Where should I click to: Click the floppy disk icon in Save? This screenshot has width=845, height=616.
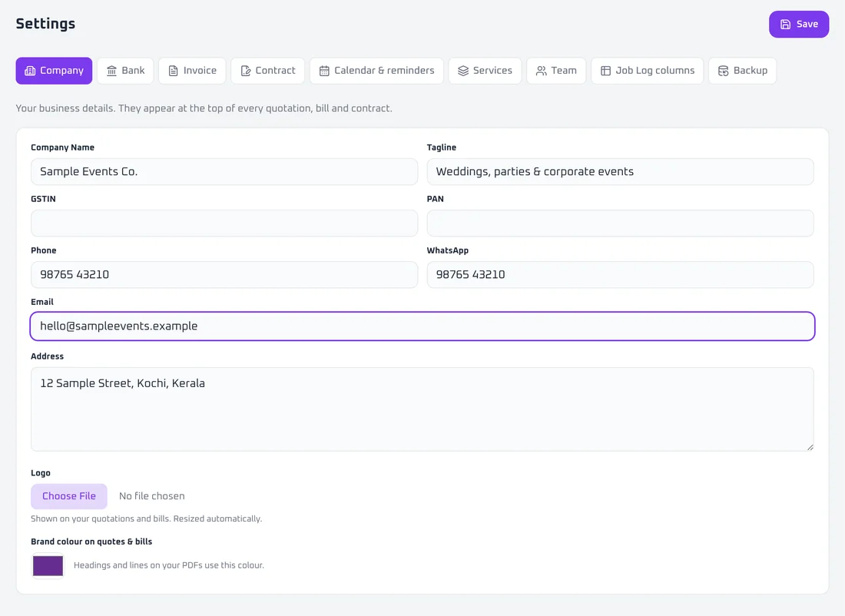tap(785, 25)
